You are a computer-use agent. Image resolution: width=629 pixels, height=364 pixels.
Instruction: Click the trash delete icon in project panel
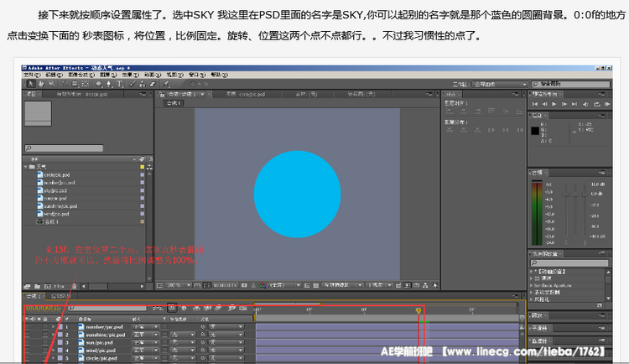(74, 286)
